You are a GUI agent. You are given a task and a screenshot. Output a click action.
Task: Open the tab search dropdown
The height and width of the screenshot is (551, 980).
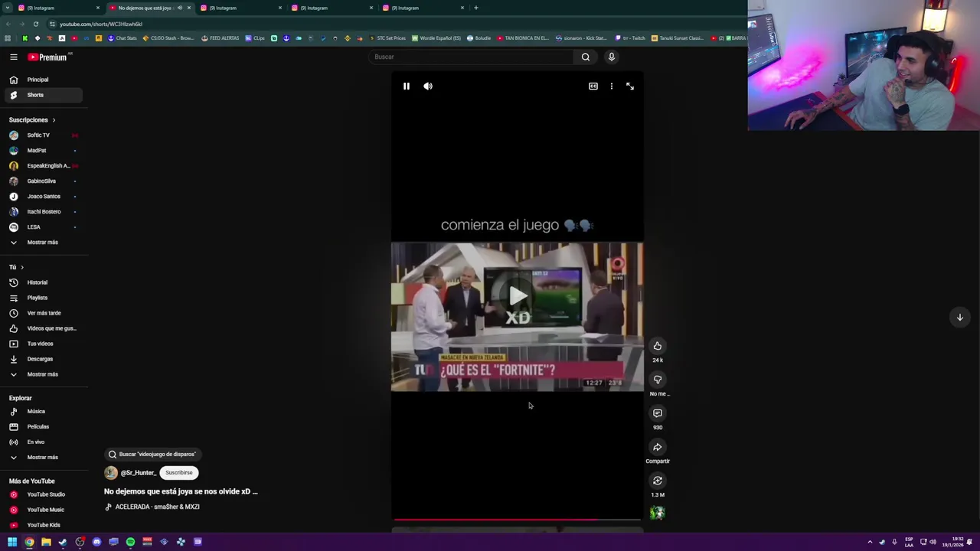point(7,8)
